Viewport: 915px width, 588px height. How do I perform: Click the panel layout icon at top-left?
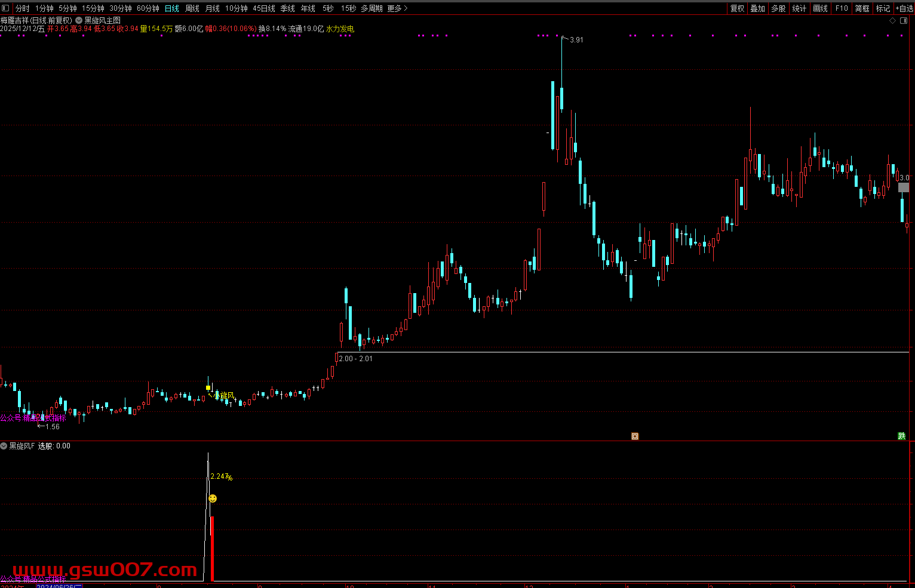coord(6,8)
